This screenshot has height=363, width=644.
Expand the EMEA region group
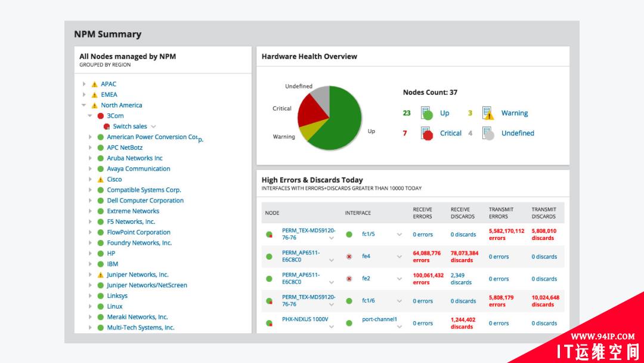(x=84, y=94)
